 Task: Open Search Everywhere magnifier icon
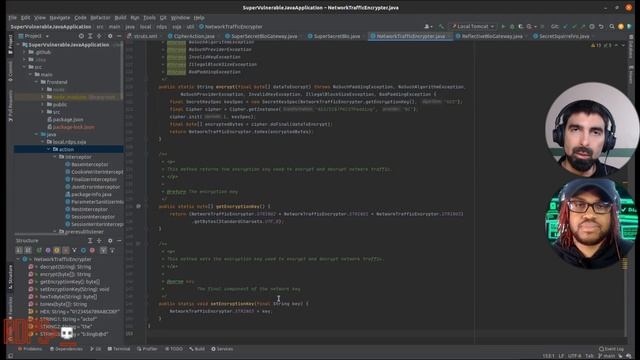pos(612,27)
